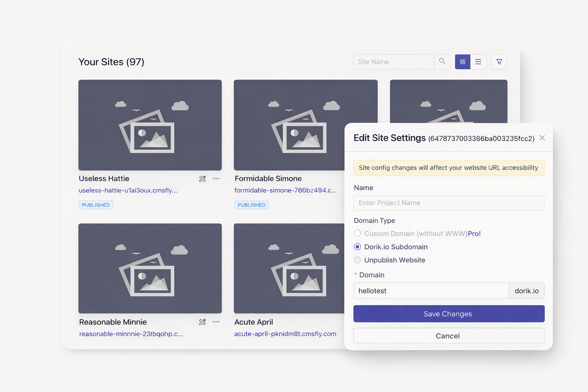Cancel the site settings edit
Image resolution: width=588 pixels, height=392 pixels.
[449, 336]
